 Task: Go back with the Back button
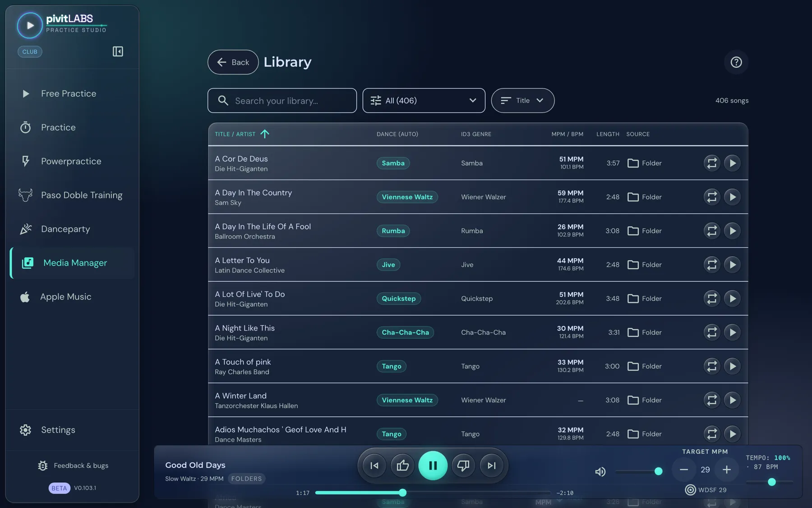pos(233,62)
